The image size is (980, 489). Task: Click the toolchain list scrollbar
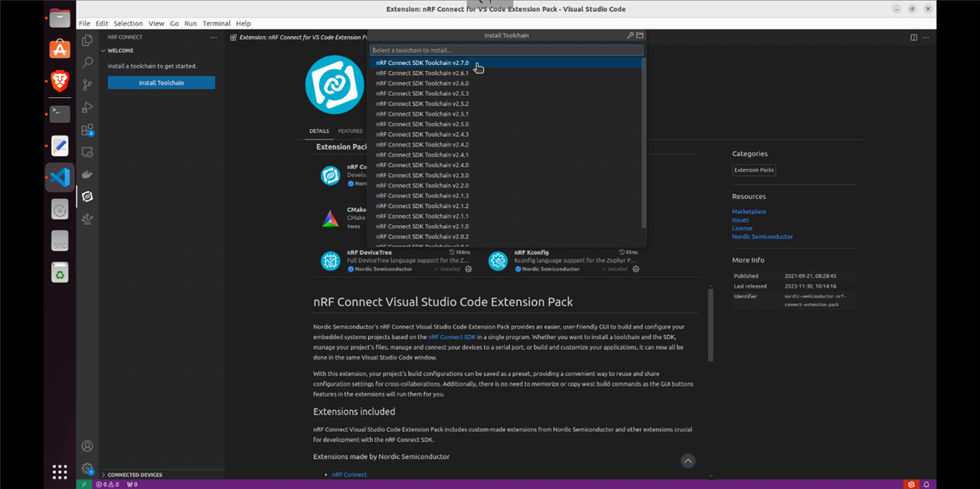click(x=644, y=144)
